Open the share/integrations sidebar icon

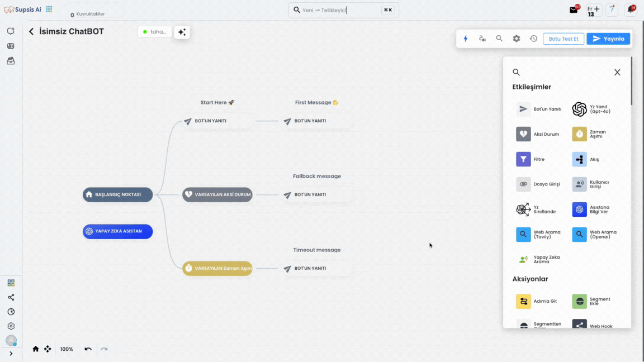coord(11,297)
